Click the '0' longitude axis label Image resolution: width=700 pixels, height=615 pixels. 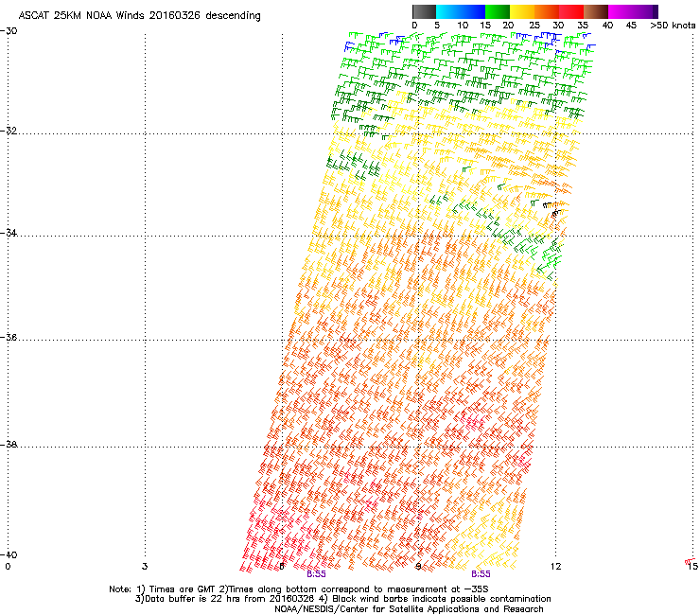(8, 567)
